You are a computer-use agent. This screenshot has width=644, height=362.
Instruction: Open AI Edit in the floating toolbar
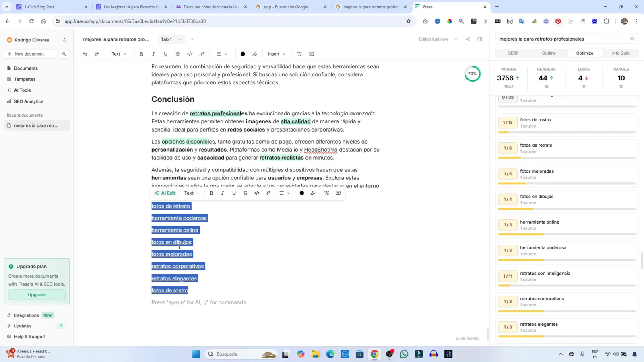point(165,193)
